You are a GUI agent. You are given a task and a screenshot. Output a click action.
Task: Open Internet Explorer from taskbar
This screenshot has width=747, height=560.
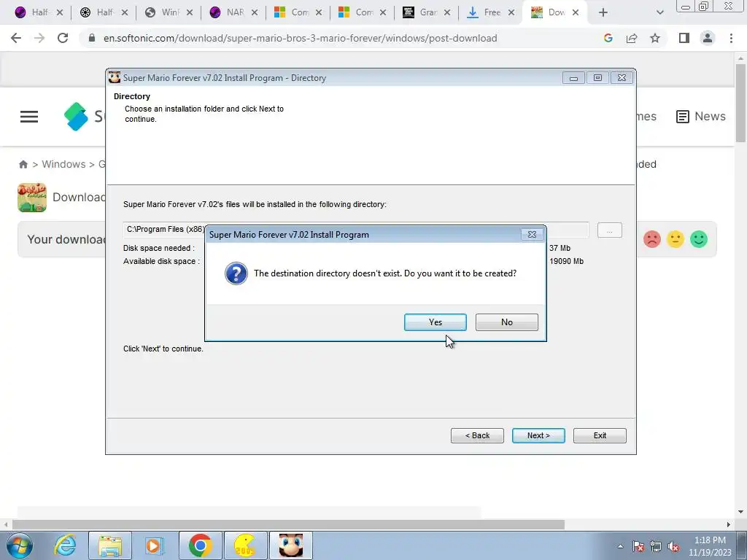coord(65,545)
